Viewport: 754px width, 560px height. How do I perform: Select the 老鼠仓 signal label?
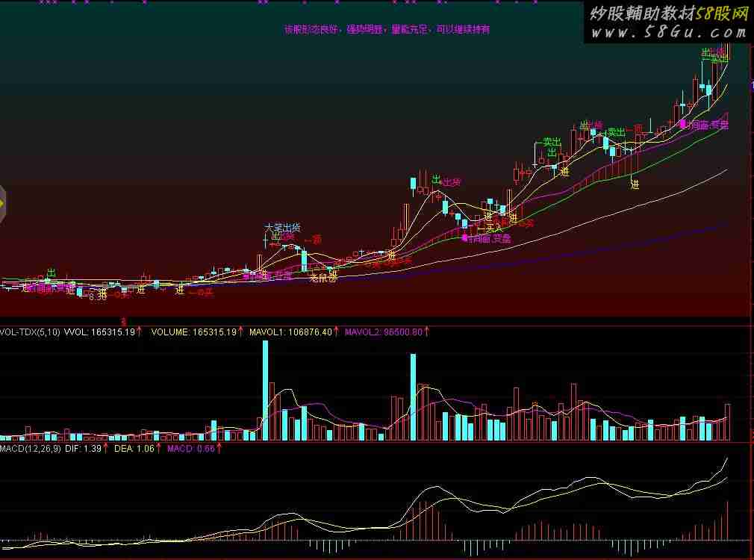323,278
